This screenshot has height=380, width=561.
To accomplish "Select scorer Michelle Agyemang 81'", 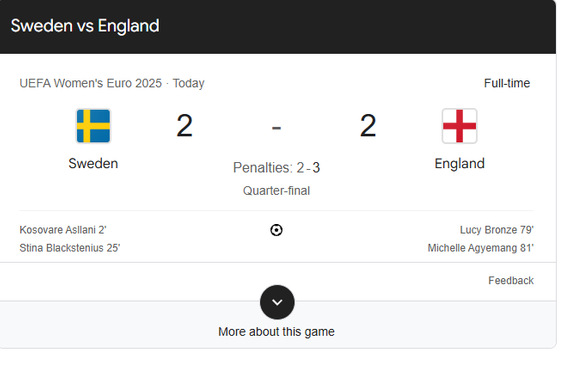I will (480, 248).
